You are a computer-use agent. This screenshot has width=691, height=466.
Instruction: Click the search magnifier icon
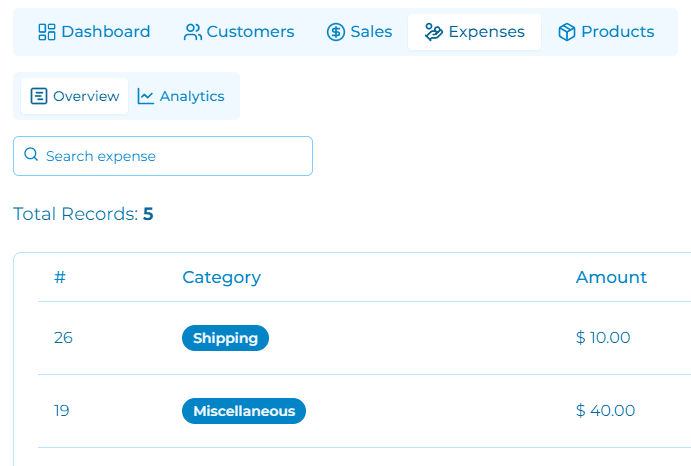click(x=31, y=154)
